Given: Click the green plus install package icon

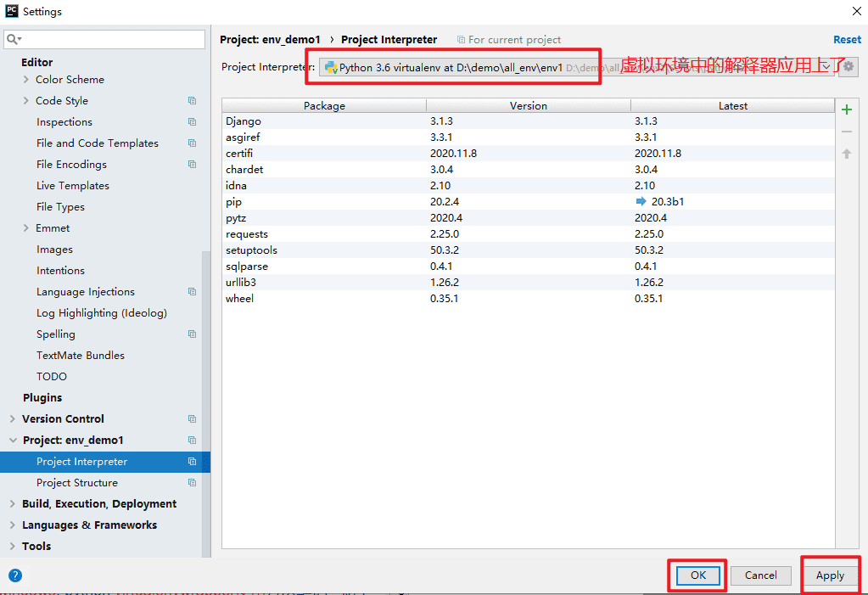Looking at the screenshot, I should tap(847, 109).
